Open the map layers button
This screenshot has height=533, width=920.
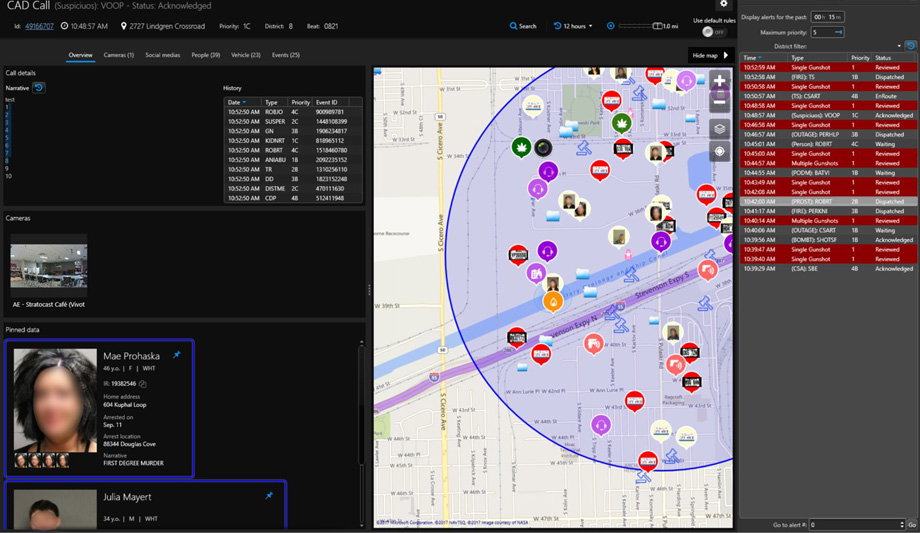click(x=719, y=129)
